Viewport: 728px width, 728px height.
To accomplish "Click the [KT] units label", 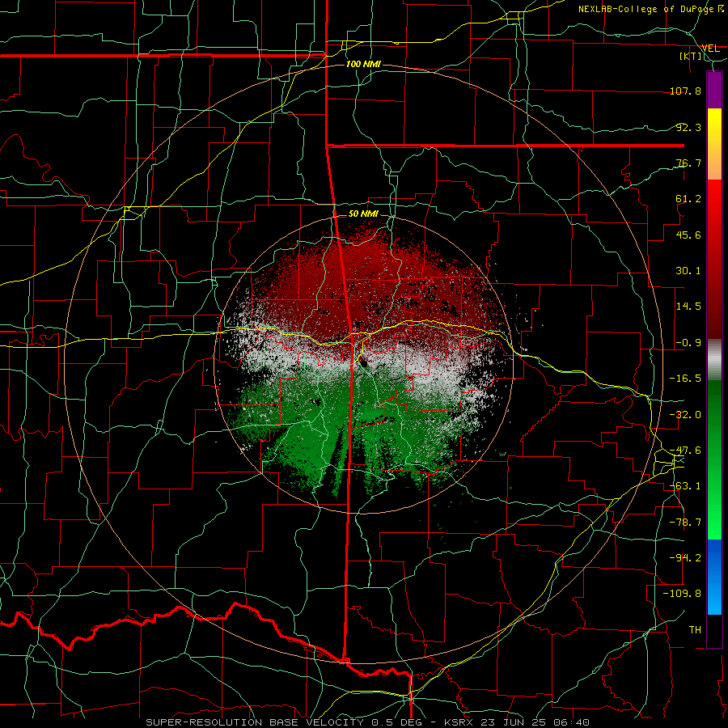I will [691, 56].
